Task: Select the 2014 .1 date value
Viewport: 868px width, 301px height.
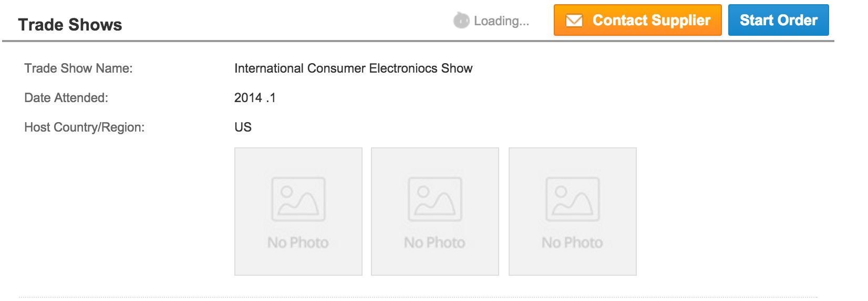Action: point(255,98)
